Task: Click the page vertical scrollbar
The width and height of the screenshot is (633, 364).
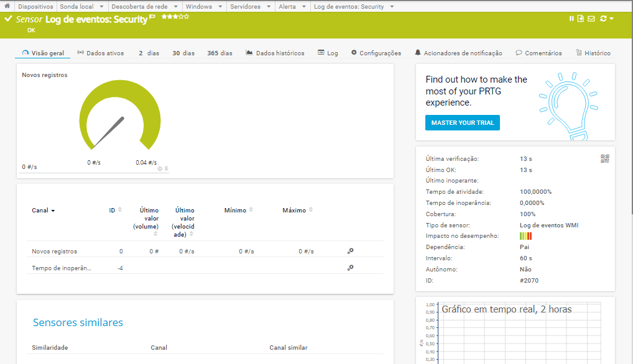Action: [631, 107]
